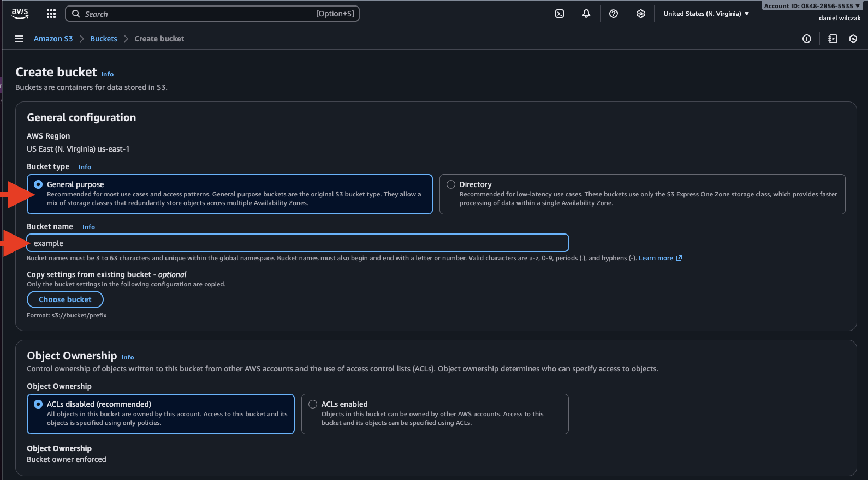Open the help question mark icon
The width and height of the screenshot is (868, 480).
click(x=614, y=14)
